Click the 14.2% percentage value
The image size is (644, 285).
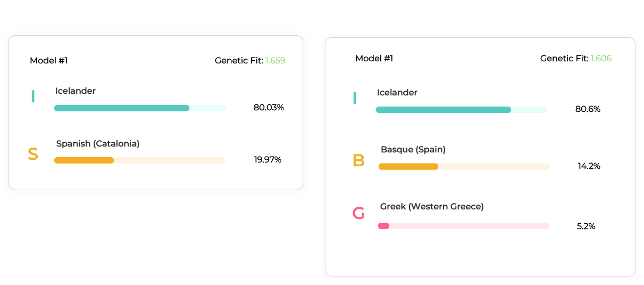point(589,166)
